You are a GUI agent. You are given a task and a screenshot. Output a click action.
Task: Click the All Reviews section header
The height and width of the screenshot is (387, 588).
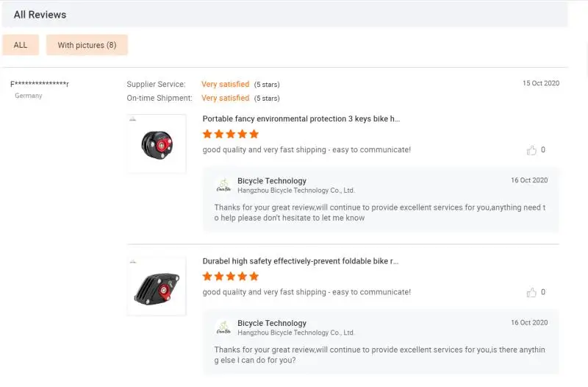coord(40,15)
